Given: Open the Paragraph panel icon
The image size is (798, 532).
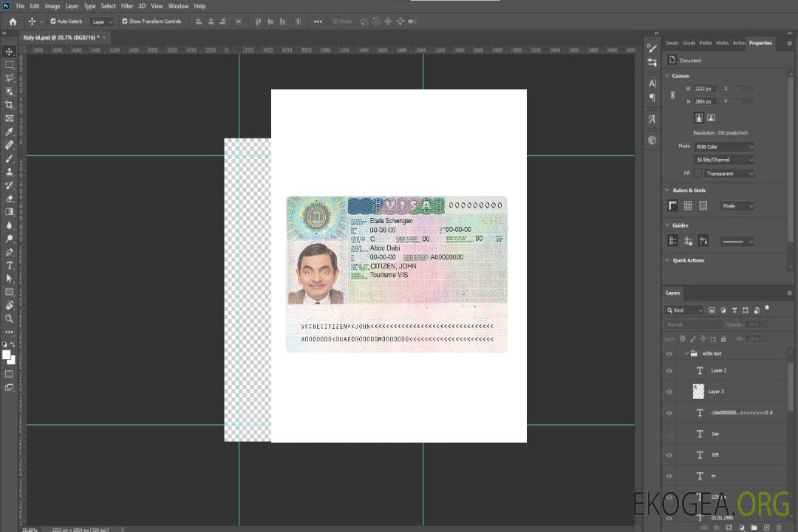Looking at the screenshot, I should [x=652, y=98].
